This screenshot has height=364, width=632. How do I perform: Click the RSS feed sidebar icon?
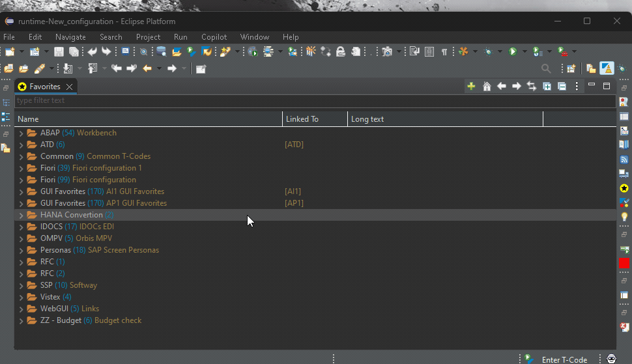[x=624, y=160]
